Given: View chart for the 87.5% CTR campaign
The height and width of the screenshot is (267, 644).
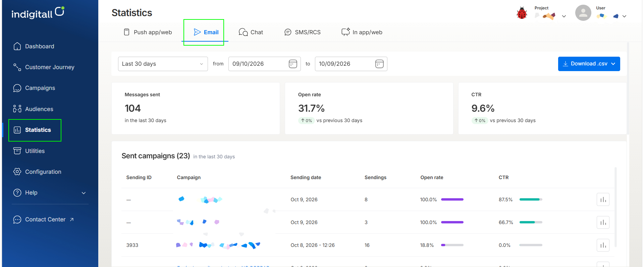Looking at the screenshot, I should click(603, 200).
